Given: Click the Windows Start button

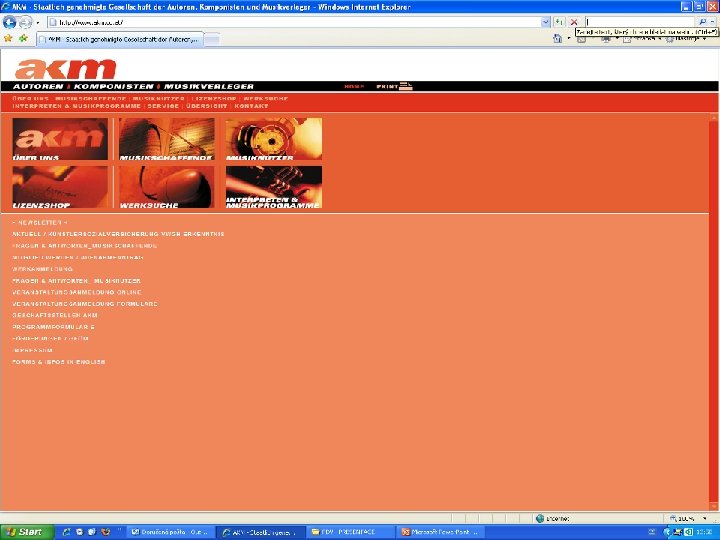Looking at the screenshot, I should click(27, 532).
